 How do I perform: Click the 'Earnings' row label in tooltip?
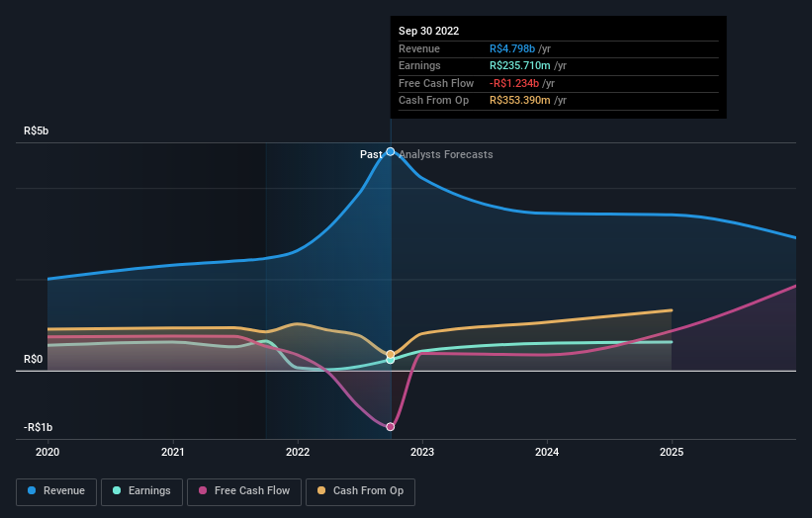pos(419,65)
